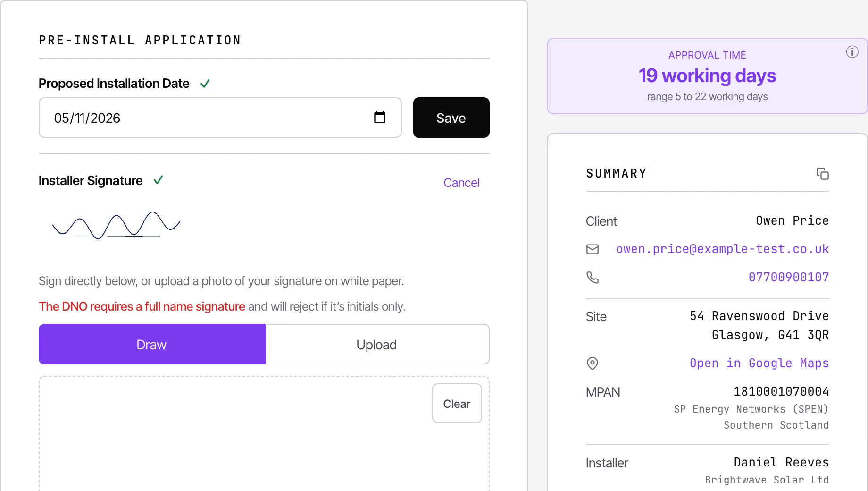
Task: Select the MPAN value 1810001070004
Action: [x=781, y=391]
